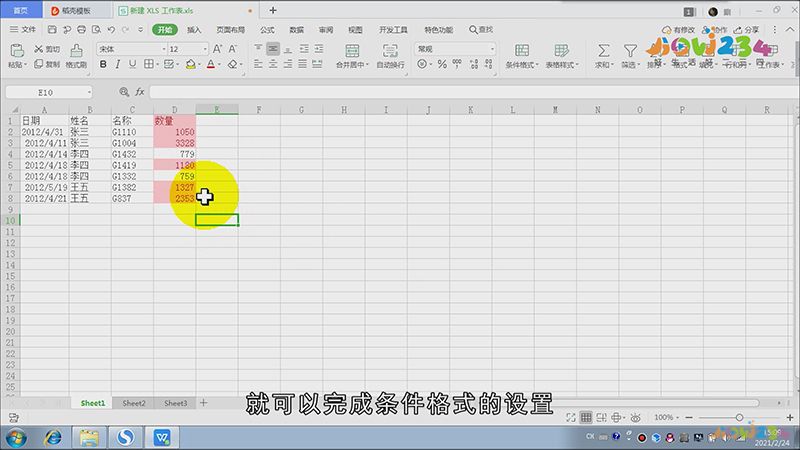This screenshot has width=800, height=450.
Task: Open the font name dropdown (宋体)
Action: [x=164, y=49]
